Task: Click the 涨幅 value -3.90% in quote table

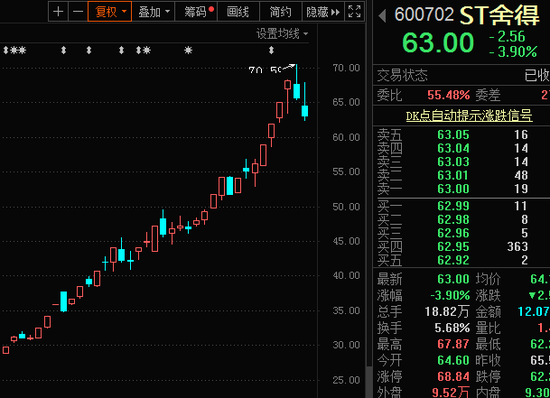Action: click(x=450, y=295)
